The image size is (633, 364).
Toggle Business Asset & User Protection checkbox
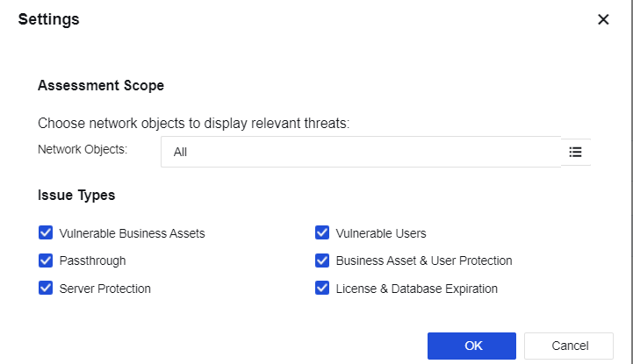[x=322, y=261]
